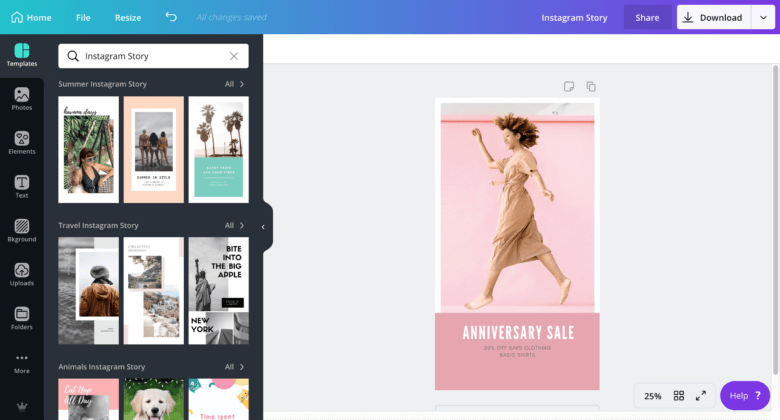The image size is (780, 420).
Task: Click the Help button
Action: [745, 396]
